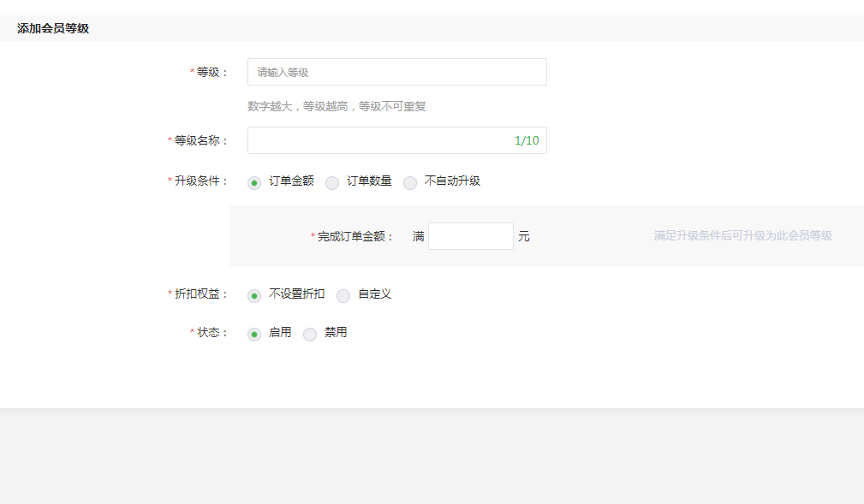Click the 折扣权益 label
This screenshot has width=864, height=504.
coord(198,294)
